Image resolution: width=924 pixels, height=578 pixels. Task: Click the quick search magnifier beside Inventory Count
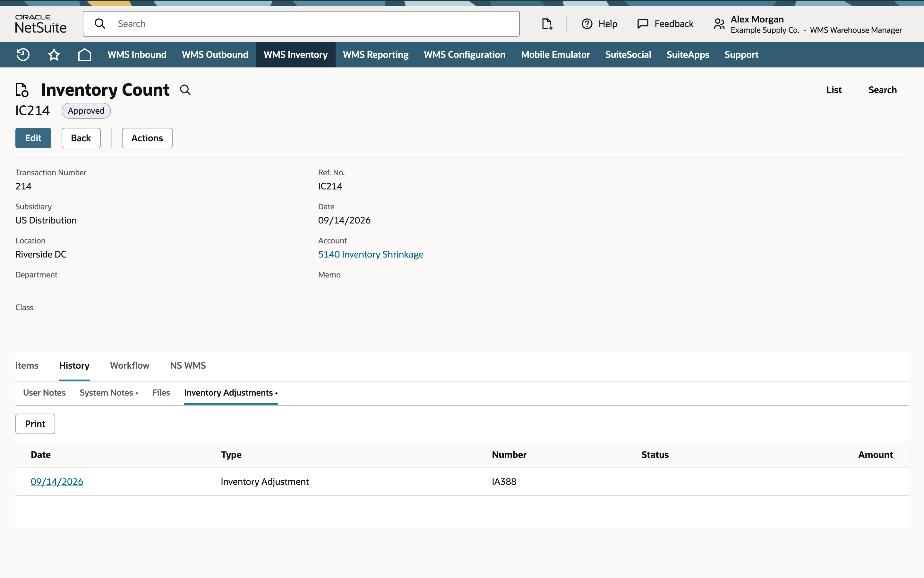point(185,90)
